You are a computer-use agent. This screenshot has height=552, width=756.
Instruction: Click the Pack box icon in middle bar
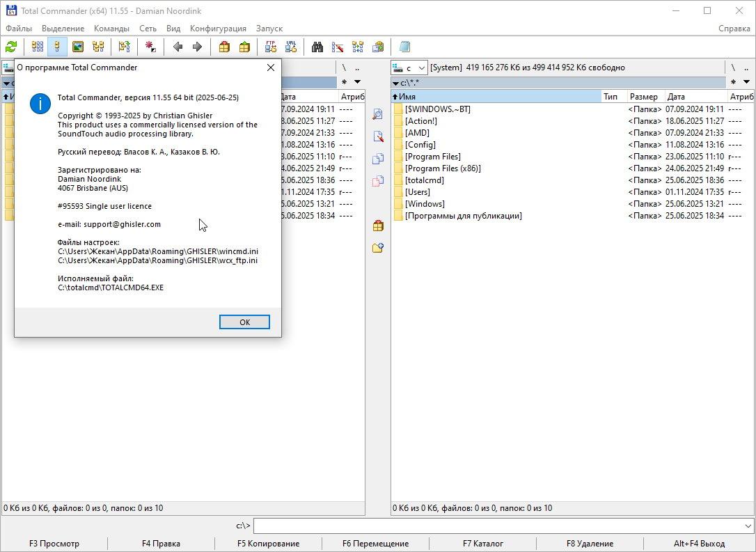click(378, 226)
